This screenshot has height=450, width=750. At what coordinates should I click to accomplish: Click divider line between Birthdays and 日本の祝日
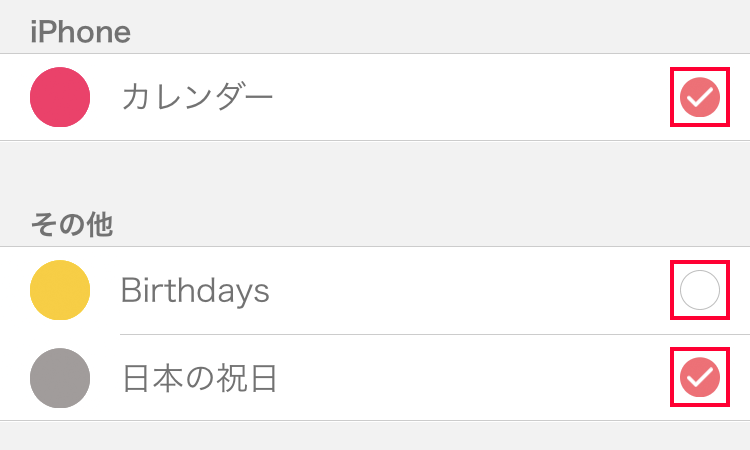click(x=400, y=334)
